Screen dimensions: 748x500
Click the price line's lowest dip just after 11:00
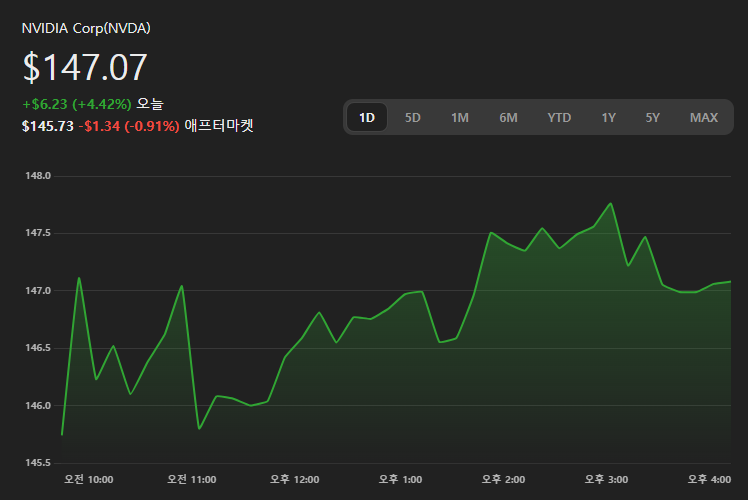click(199, 428)
